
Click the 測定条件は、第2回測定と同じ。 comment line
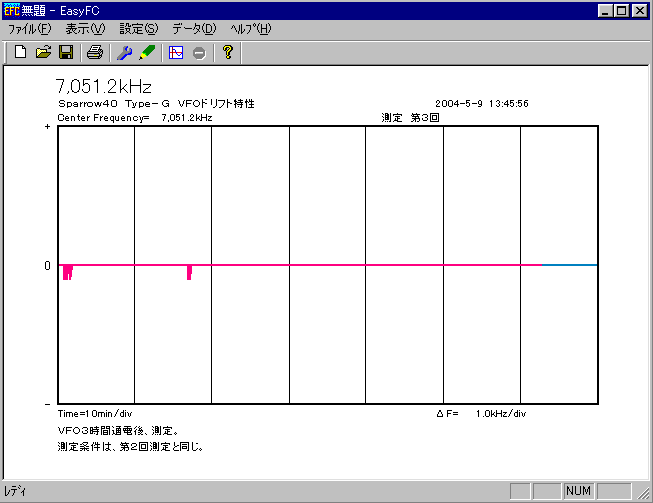point(131,447)
